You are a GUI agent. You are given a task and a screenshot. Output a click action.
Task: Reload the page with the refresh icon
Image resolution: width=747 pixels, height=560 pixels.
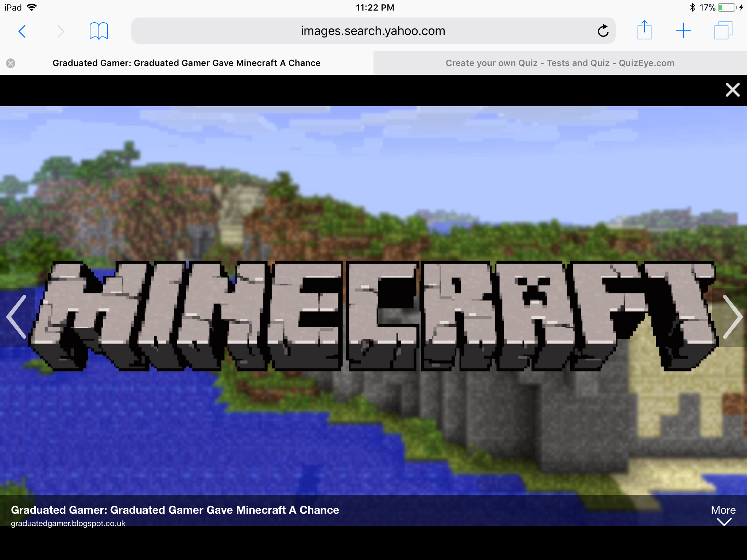click(x=603, y=31)
